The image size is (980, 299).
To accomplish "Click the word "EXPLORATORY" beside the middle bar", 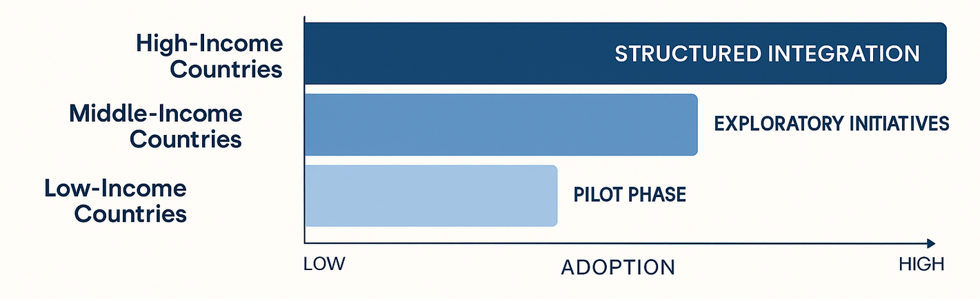I will 775,124.
